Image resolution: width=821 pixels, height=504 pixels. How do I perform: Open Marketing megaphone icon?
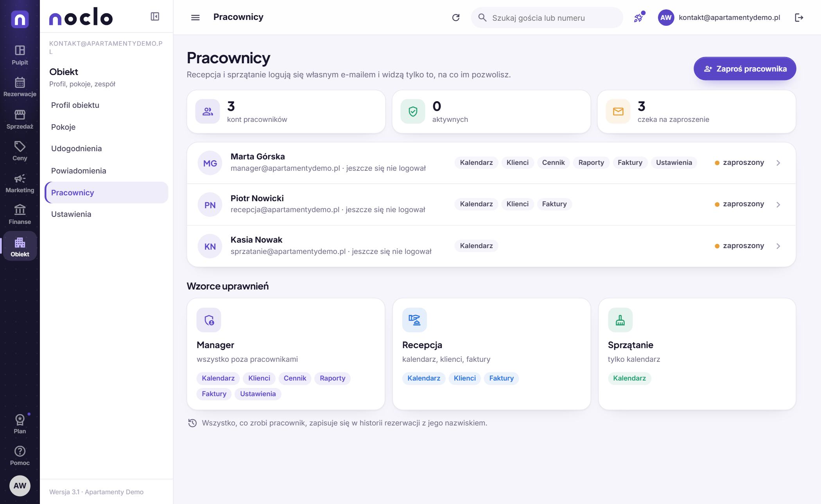pyautogui.click(x=20, y=179)
